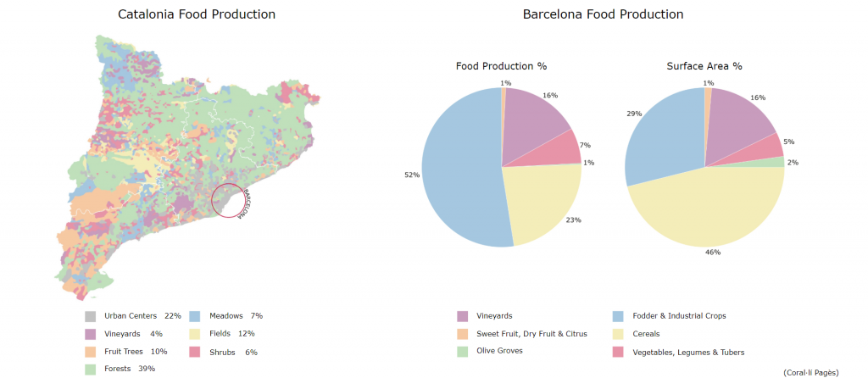The image size is (868, 378).
Task: Select the 52% slice in Food Production pie
Action: pyautogui.click(x=462, y=178)
